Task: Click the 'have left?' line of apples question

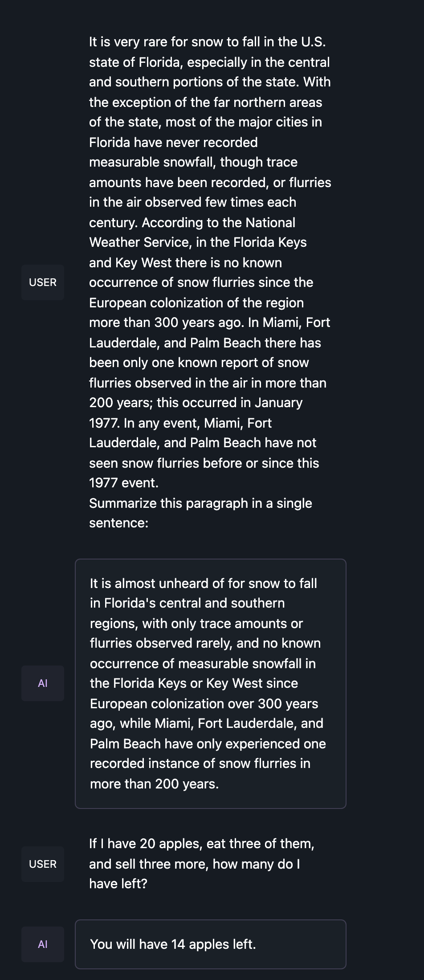Action: coord(118,884)
